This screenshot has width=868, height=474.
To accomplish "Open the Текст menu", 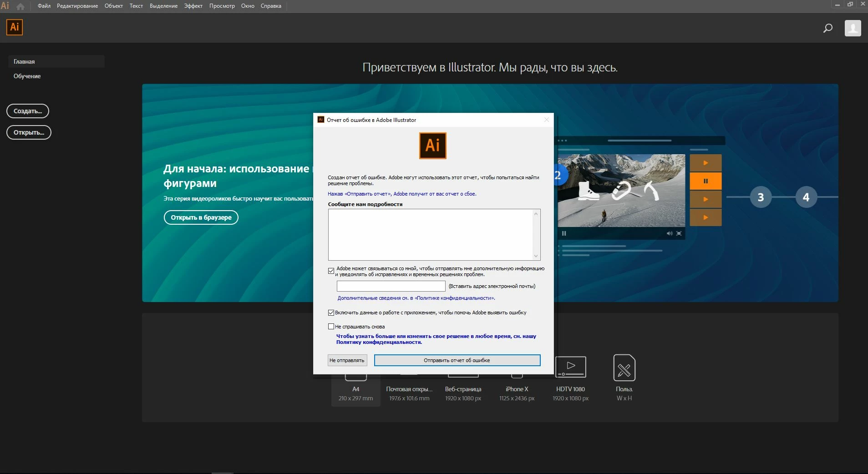I will (x=136, y=6).
